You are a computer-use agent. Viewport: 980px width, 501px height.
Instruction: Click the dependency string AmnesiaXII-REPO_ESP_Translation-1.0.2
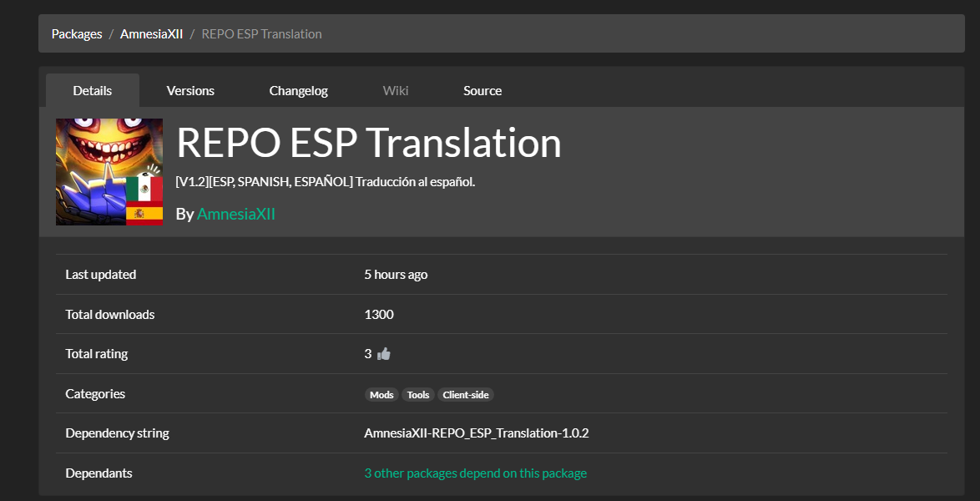477,433
